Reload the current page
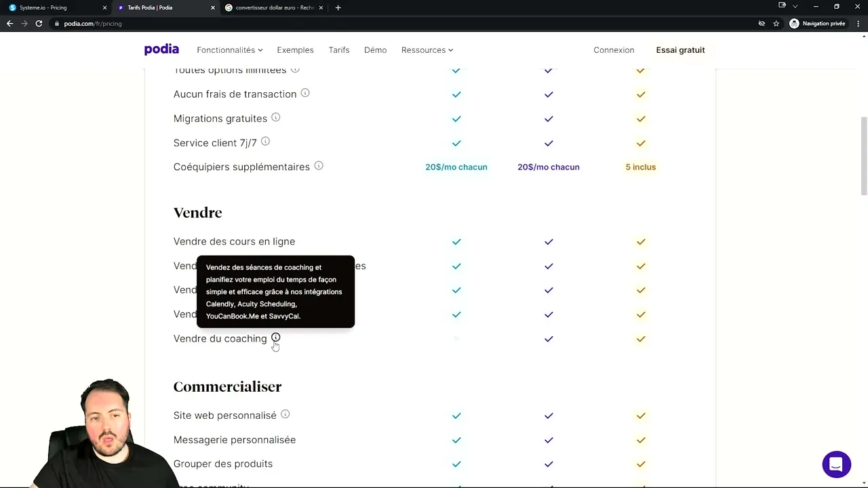 pyautogui.click(x=39, y=23)
